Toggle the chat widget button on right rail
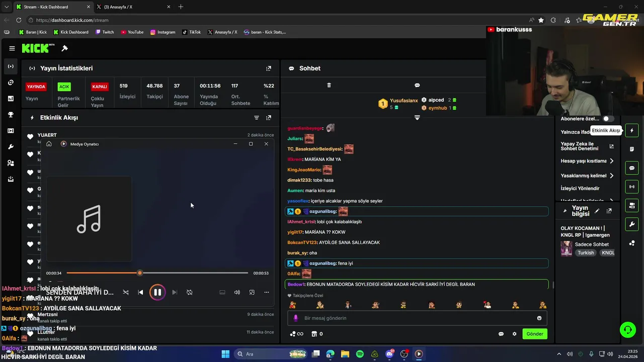Screen dimensions: 644x362 (632, 168)
